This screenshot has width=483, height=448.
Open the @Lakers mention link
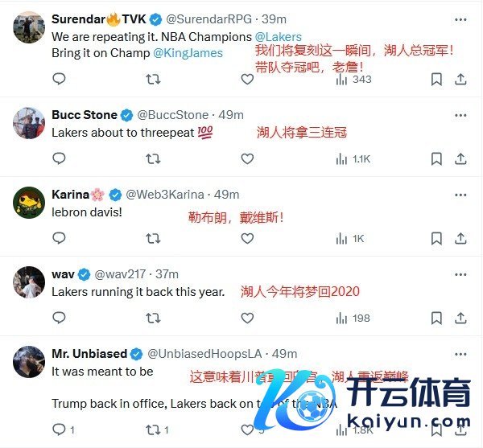click(279, 37)
